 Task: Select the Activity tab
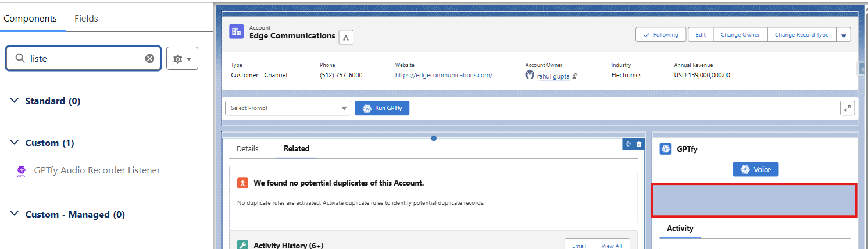point(680,228)
